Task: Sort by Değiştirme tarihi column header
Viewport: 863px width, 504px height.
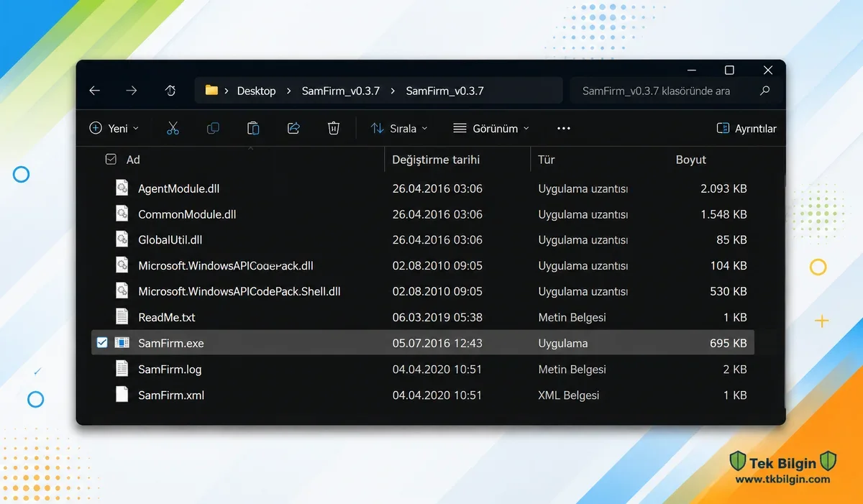Action: (x=436, y=160)
